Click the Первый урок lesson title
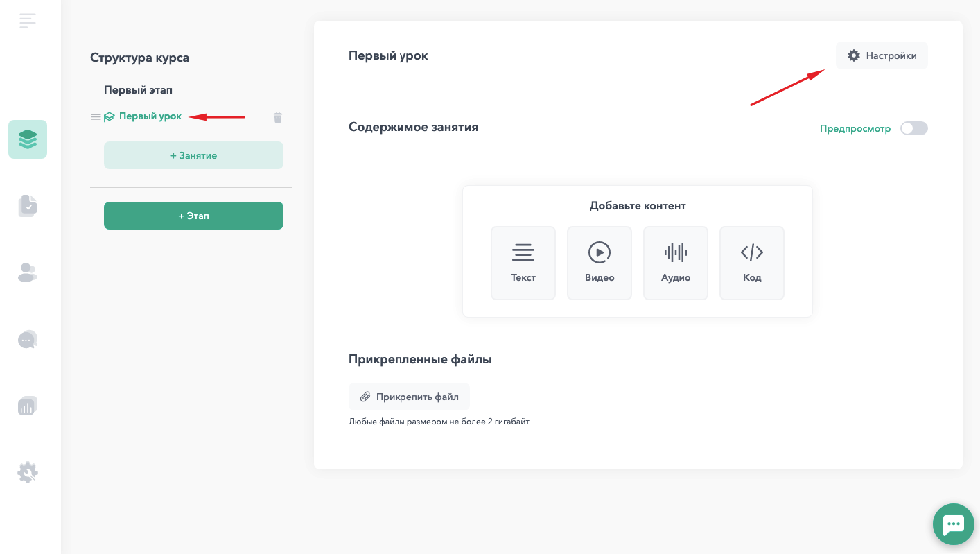 [388, 55]
